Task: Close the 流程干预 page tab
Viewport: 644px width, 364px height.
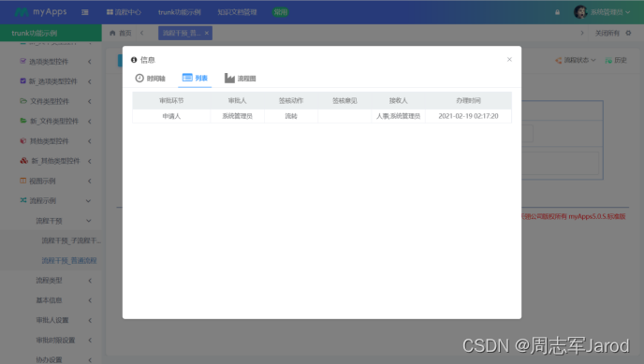Action: pos(207,33)
